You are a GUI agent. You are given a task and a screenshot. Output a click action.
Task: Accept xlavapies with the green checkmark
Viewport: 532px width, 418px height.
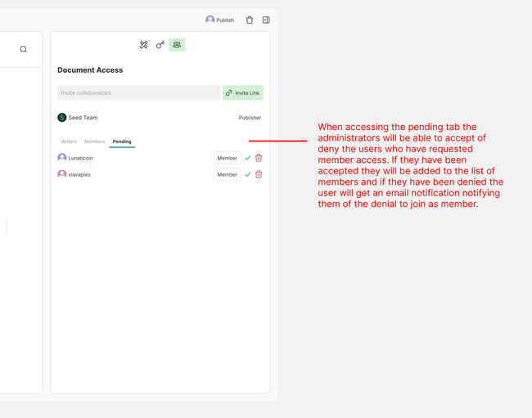point(248,174)
